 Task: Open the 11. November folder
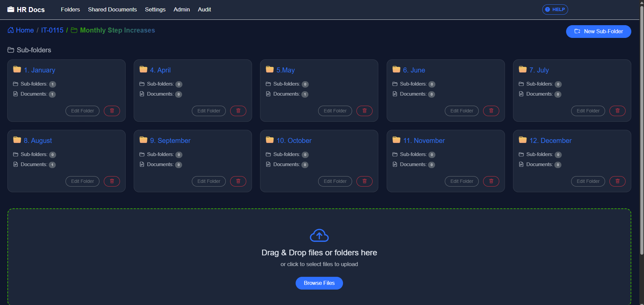click(424, 141)
